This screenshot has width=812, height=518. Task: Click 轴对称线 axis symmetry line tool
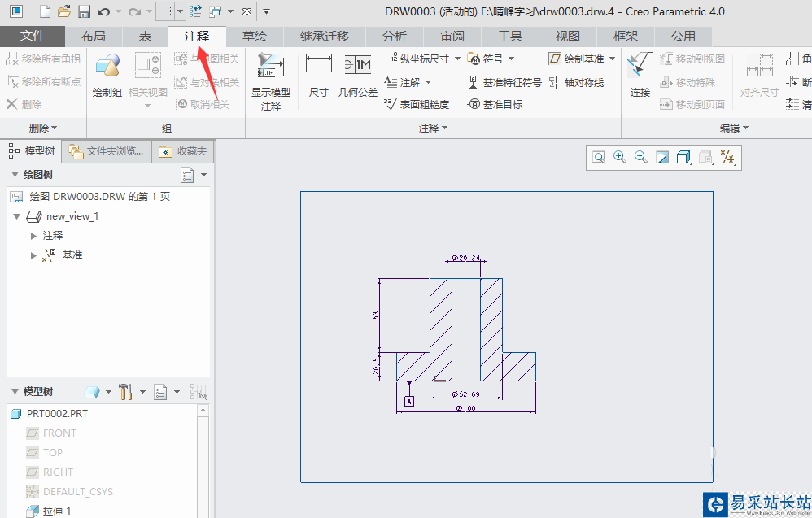(x=576, y=82)
